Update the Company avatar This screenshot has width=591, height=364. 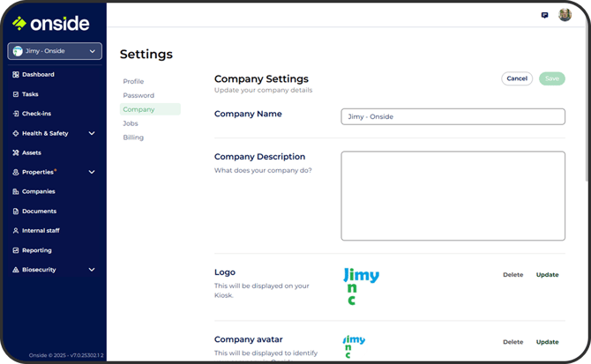(x=547, y=342)
